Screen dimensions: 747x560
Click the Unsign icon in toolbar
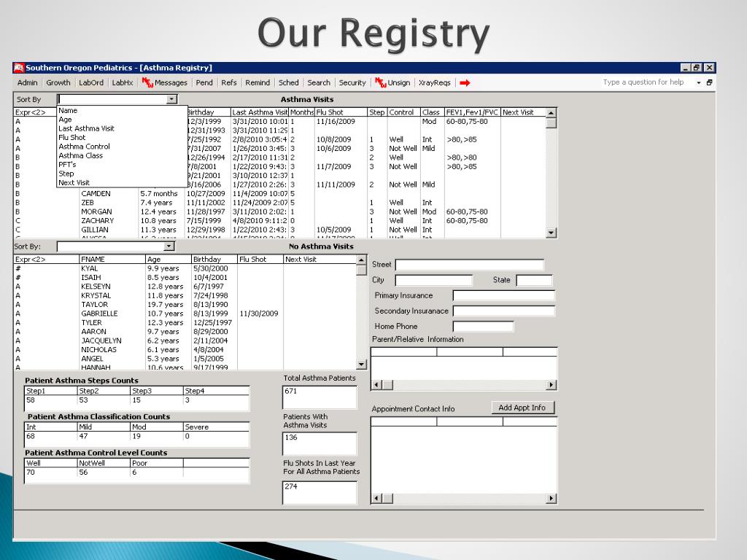380,83
